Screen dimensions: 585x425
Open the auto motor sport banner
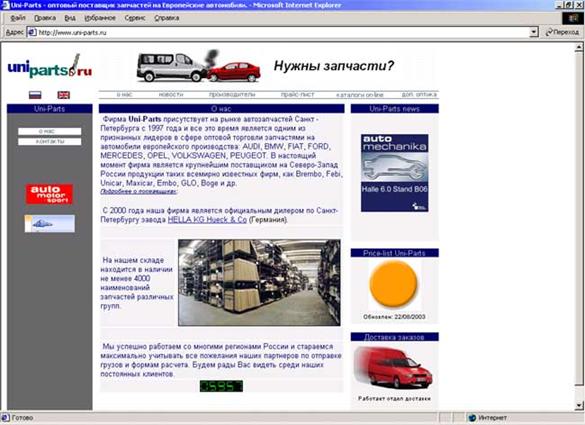(49, 194)
